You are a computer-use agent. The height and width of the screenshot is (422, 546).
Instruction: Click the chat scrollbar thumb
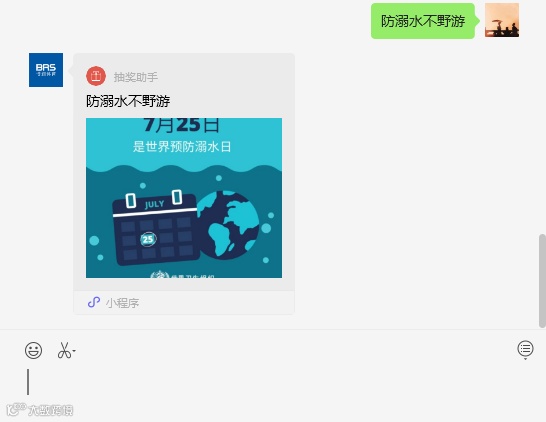click(x=542, y=281)
